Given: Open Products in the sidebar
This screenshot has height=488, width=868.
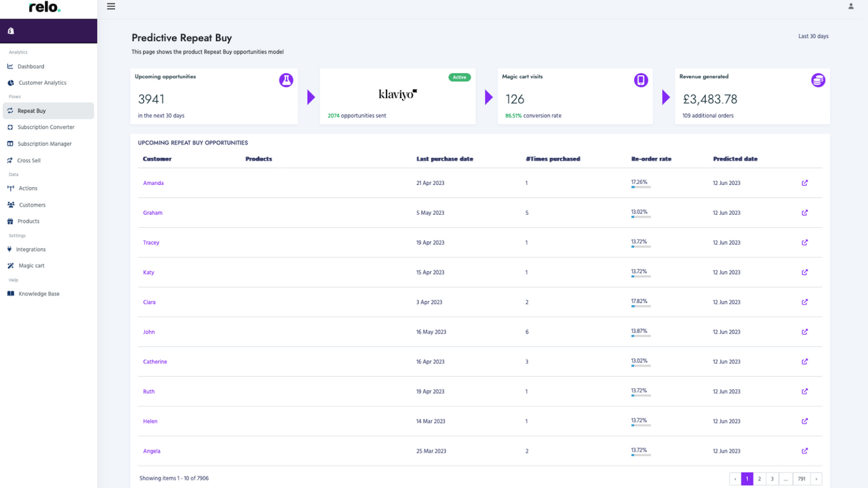Looking at the screenshot, I should [x=28, y=222].
